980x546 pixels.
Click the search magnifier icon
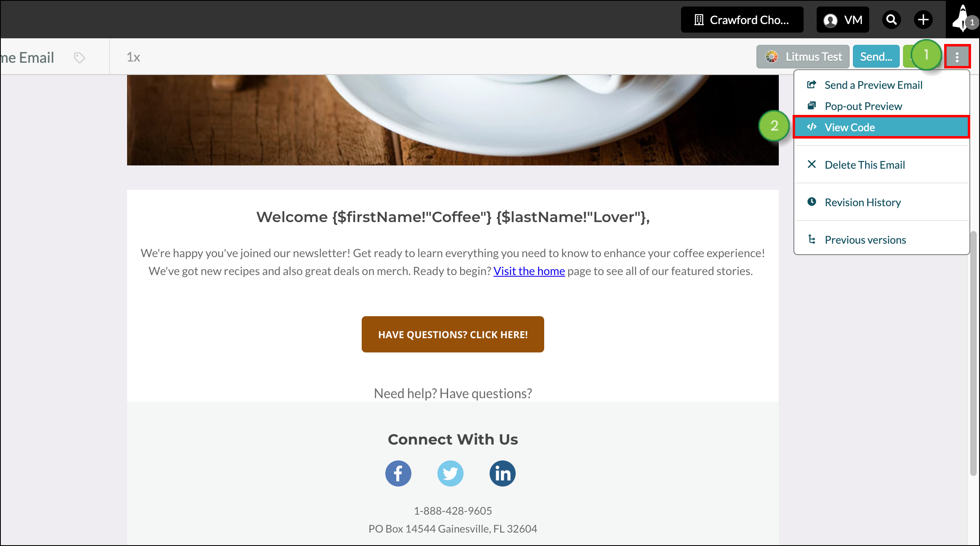[x=891, y=20]
